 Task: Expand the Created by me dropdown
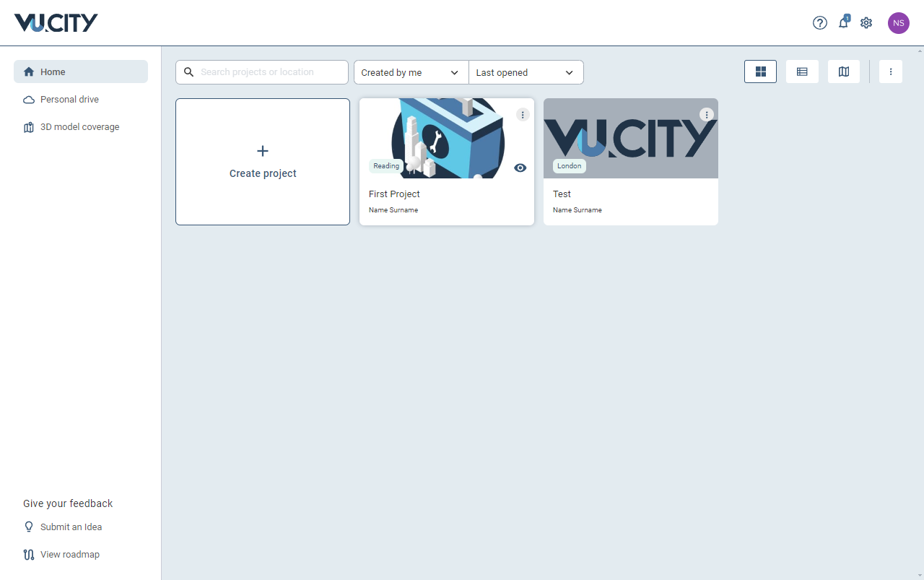tap(411, 72)
